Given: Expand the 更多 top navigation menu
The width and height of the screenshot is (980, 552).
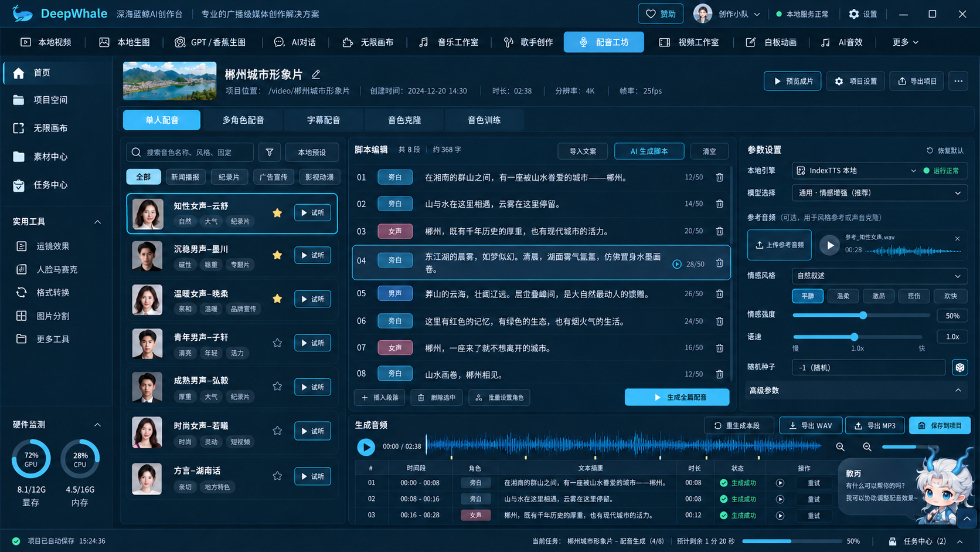Looking at the screenshot, I should (x=905, y=42).
